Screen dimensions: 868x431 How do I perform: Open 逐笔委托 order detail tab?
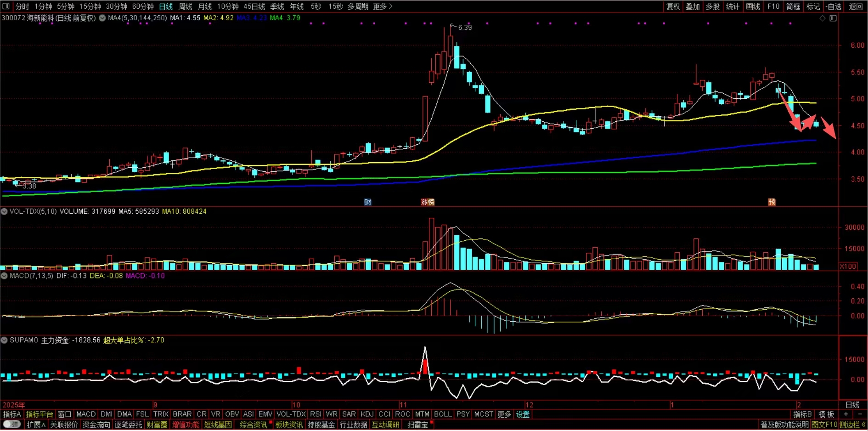128,425
